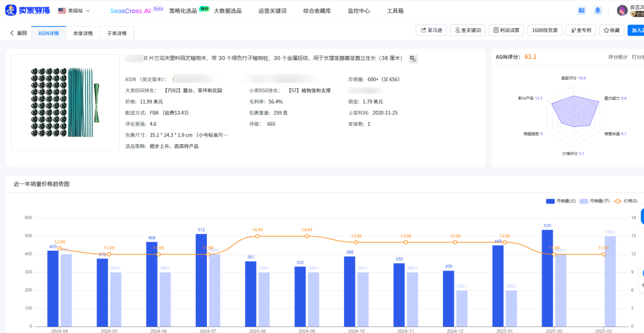The image size is (644, 333).
Task: Open the 工具箱 menu
Action: (395, 11)
